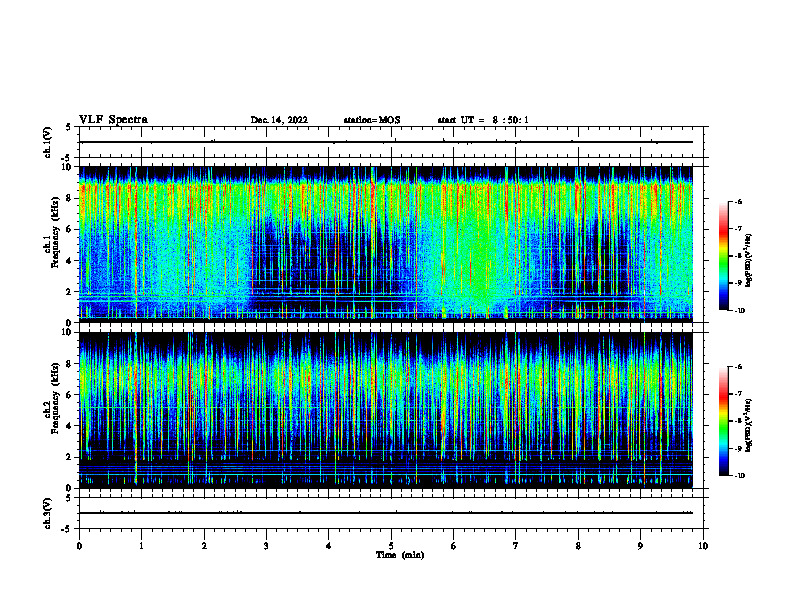Click the ch.1 voltage waveform trace
Screen dimensions: 792x612
[x=386, y=142]
